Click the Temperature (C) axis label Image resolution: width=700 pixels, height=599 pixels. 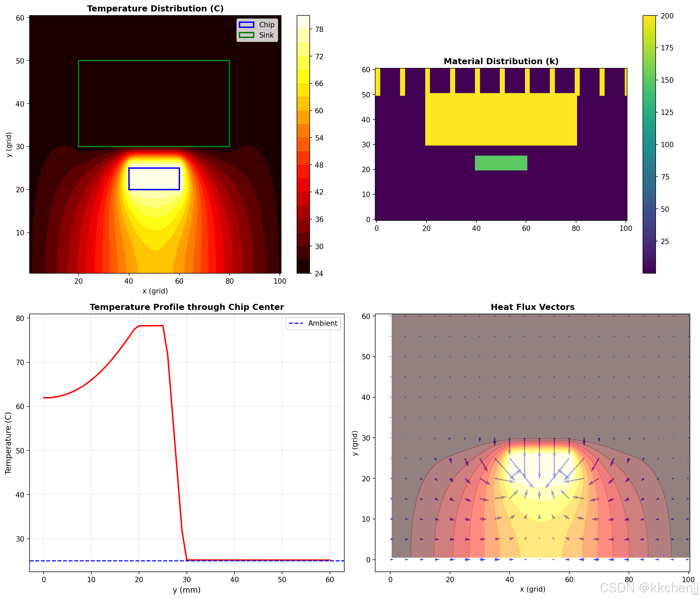point(8,443)
